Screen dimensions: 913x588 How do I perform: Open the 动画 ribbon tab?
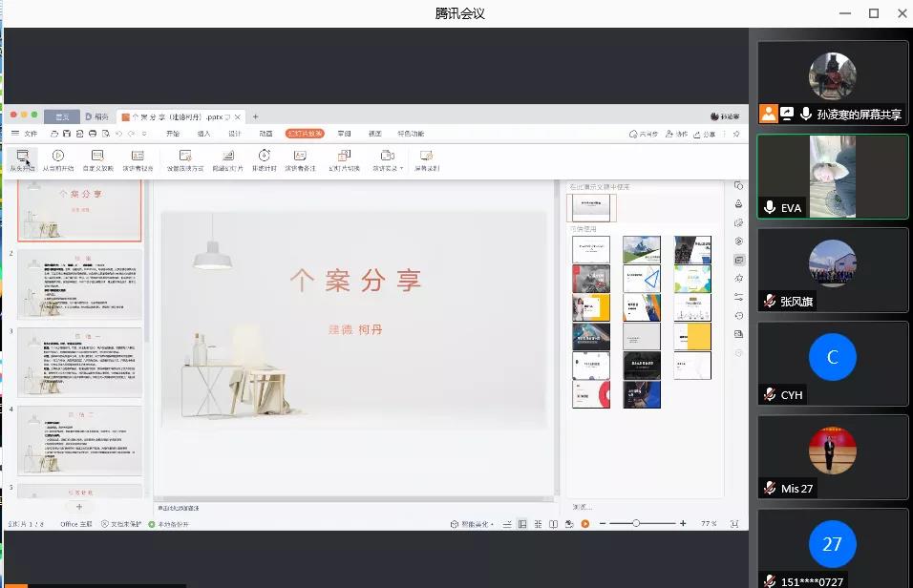coord(265,135)
